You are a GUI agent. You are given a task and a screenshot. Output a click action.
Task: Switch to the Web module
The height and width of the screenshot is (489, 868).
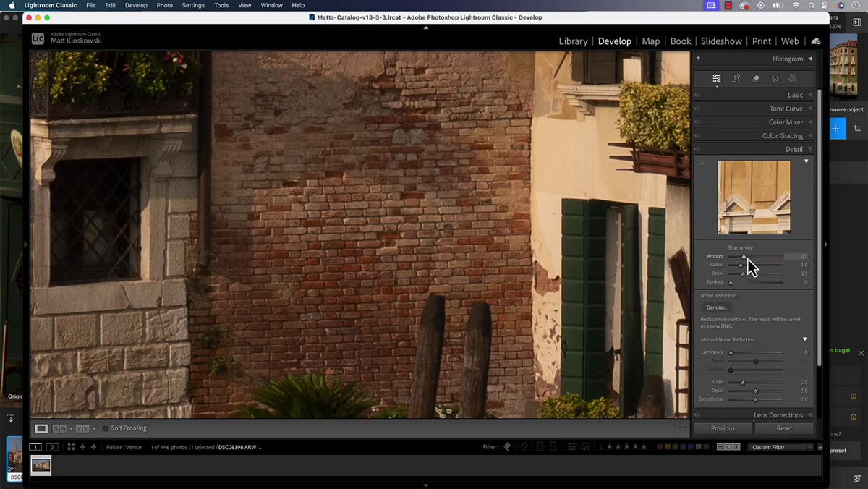[790, 41]
